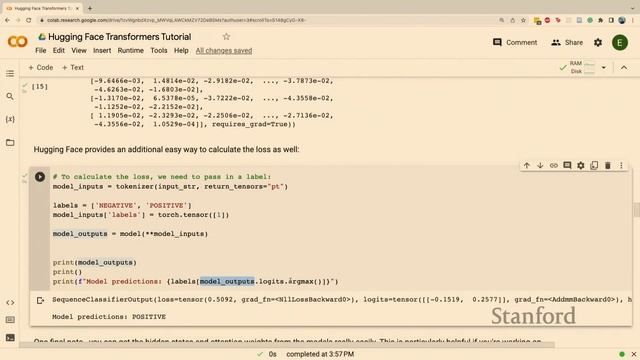Go back in browser history

pos(7,20)
